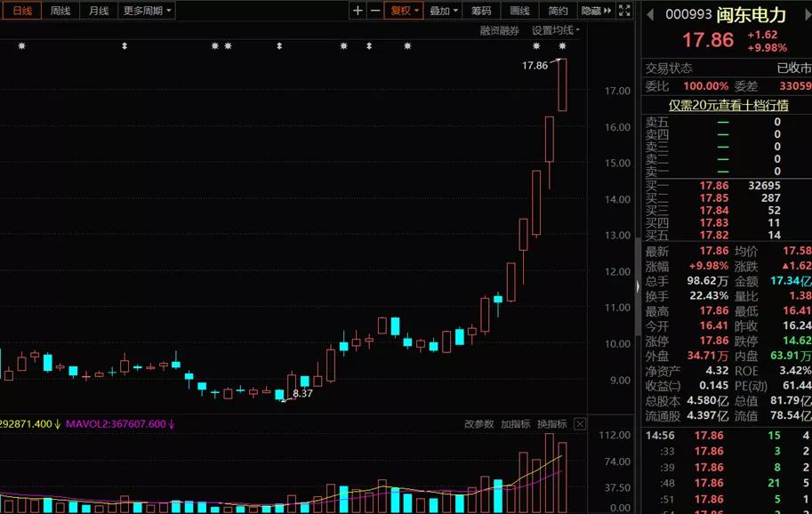Open the 叠加 overlay dropdown
This screenshot has width=812, height=514.
click(442, 10)
